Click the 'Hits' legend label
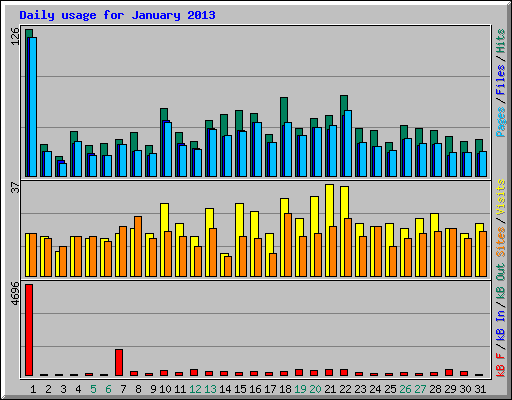The height and width of the screenshot is (400, 512). (500, 41)
